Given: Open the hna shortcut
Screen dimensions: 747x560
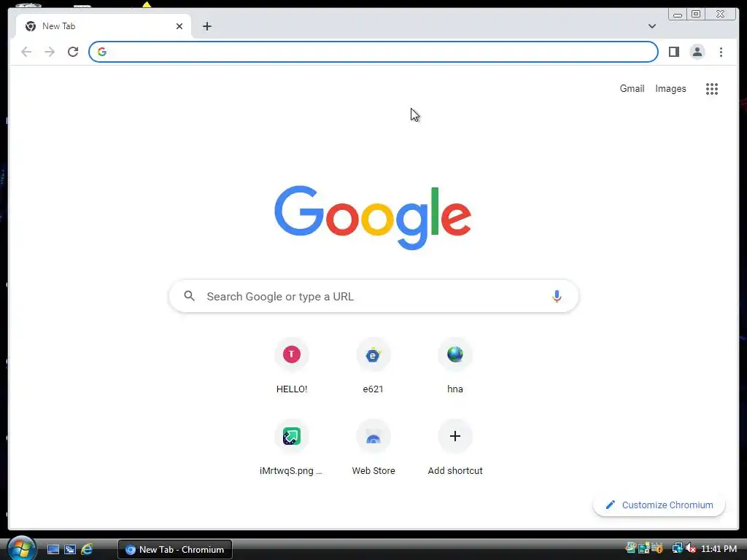Looking at the screenshot, I should (x=455, y=366).
